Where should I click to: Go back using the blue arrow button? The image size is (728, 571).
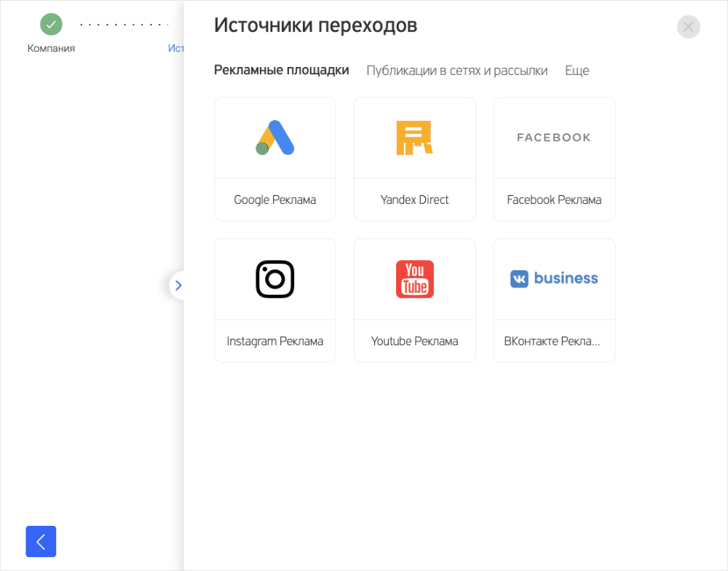click(x=41, y=541)
